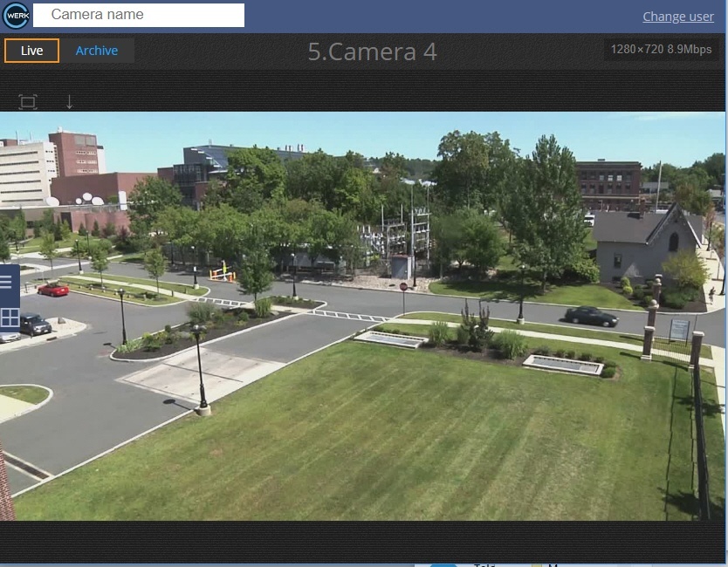Click the 5.Camera 4 title

click(372, 51)
